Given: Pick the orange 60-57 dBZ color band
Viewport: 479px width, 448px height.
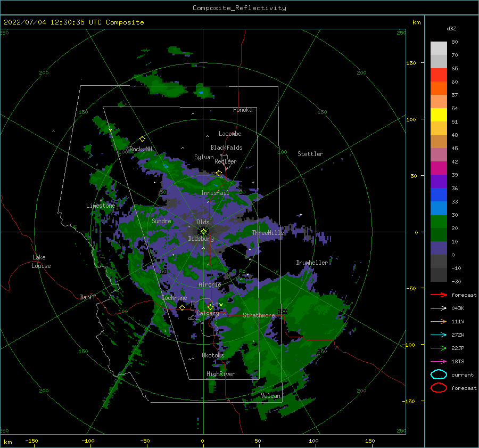Looking at the screenshot, I should tap(439, 88).
